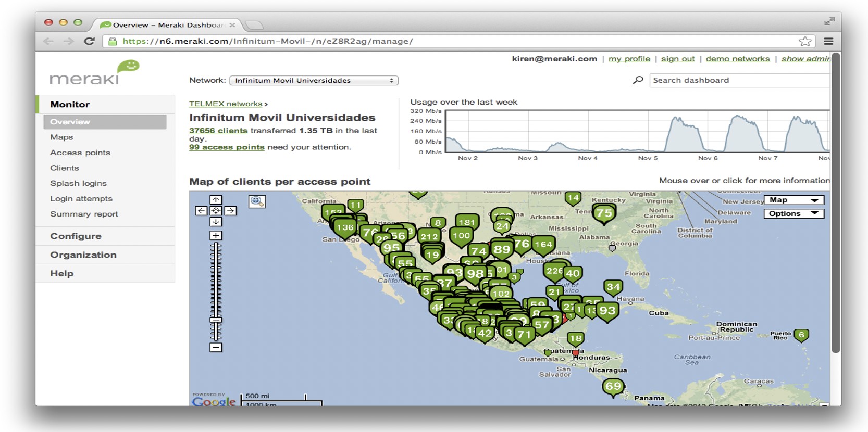Click the map zoom level slider handle
The image size is (868, 432).
point(216,320)
